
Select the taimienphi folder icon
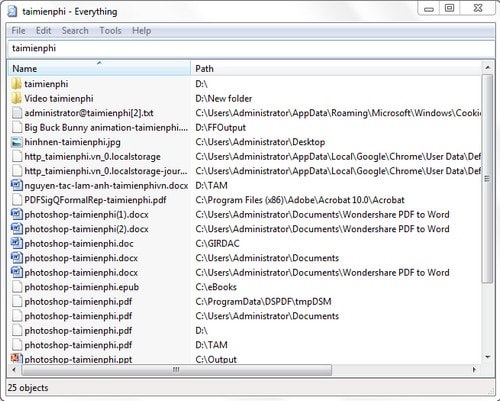click(x=16, y=84)
